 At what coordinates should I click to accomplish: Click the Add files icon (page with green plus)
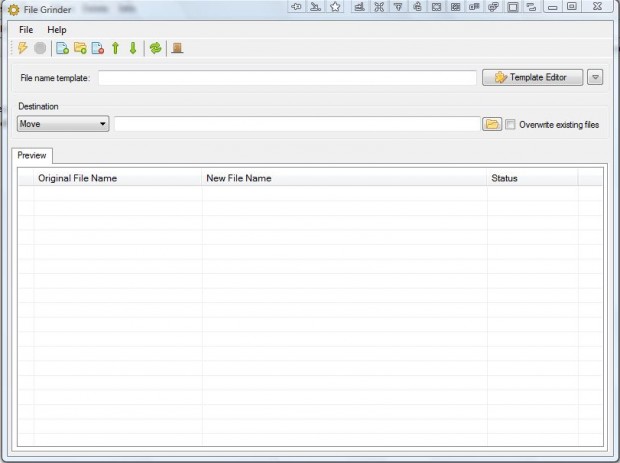pyautogui.click(x=62, y=48)
